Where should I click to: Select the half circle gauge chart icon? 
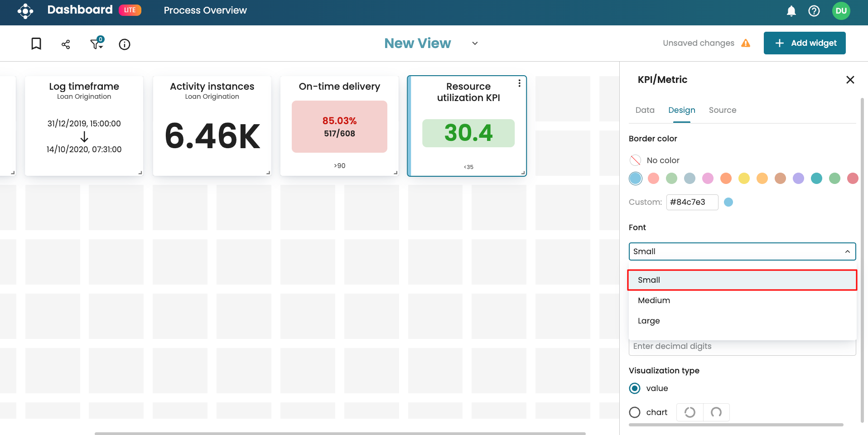coord(716,412)
